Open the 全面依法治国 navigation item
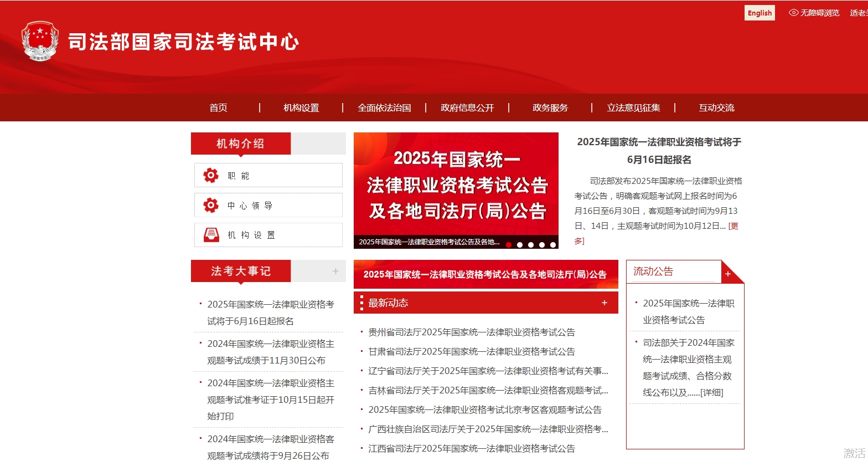 click(x=384, y=107)
